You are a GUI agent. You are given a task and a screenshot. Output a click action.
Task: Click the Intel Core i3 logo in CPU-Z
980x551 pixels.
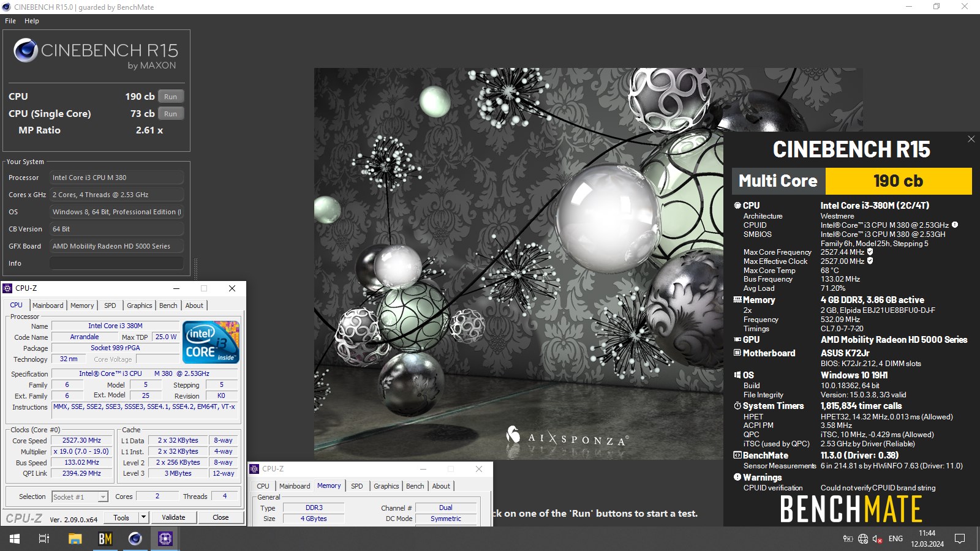pyautogui.click(x=211, y=342)
